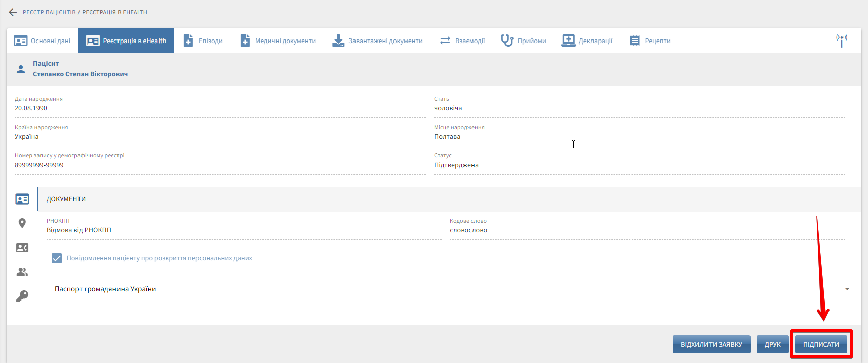Click the ВІДХИЛИТИ ЗАЯВКУ button
Image resolution: width=868 pixels, height=363 pixels.
711,344
